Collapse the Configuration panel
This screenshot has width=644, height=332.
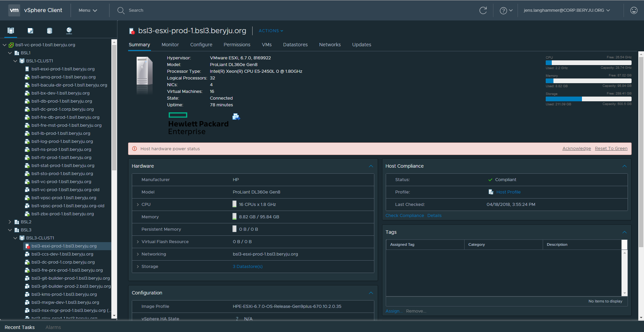coord(371,293)
